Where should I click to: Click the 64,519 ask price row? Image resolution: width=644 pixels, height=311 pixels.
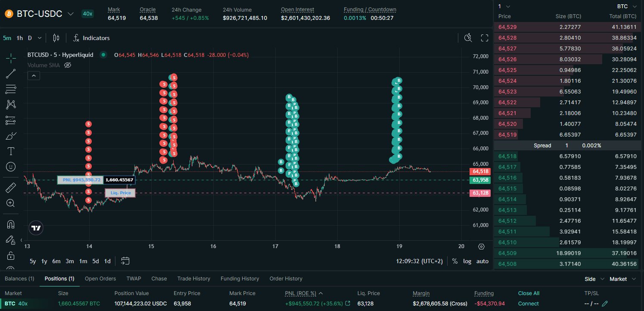click(567, 135)
